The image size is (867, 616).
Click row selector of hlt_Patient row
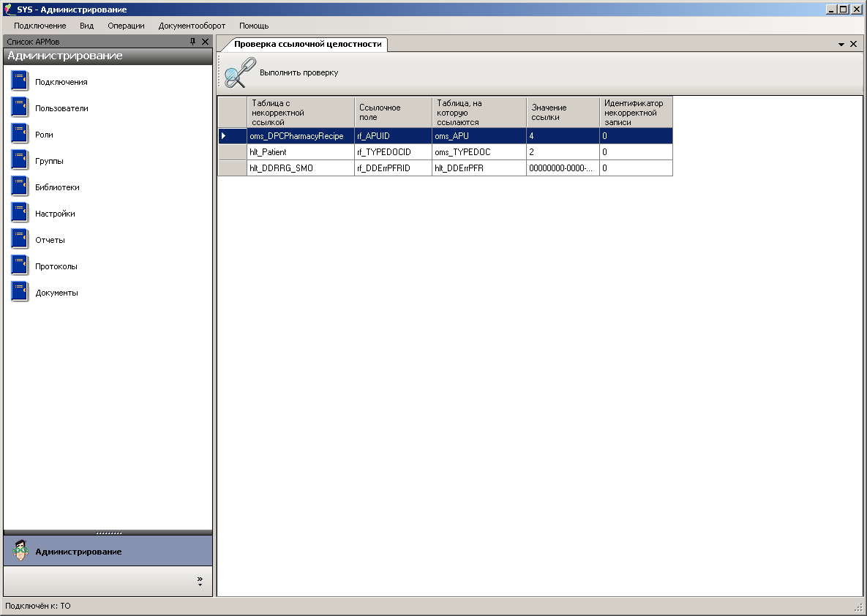(x=232, y=152)
